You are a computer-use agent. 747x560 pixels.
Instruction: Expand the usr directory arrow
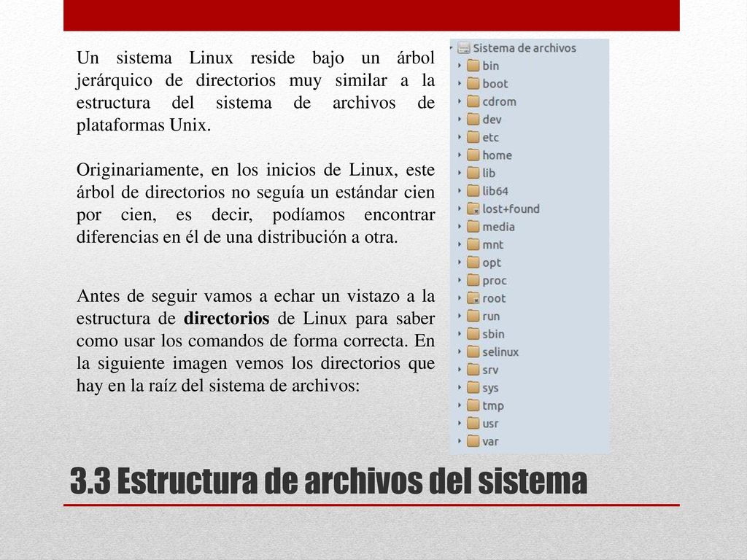pos(460,424)
